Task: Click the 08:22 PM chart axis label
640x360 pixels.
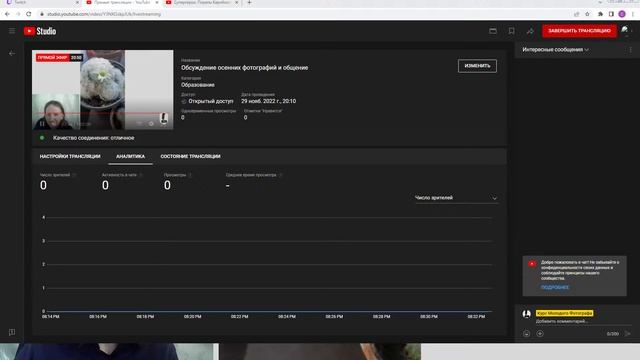Action: (x=240, y=316)
